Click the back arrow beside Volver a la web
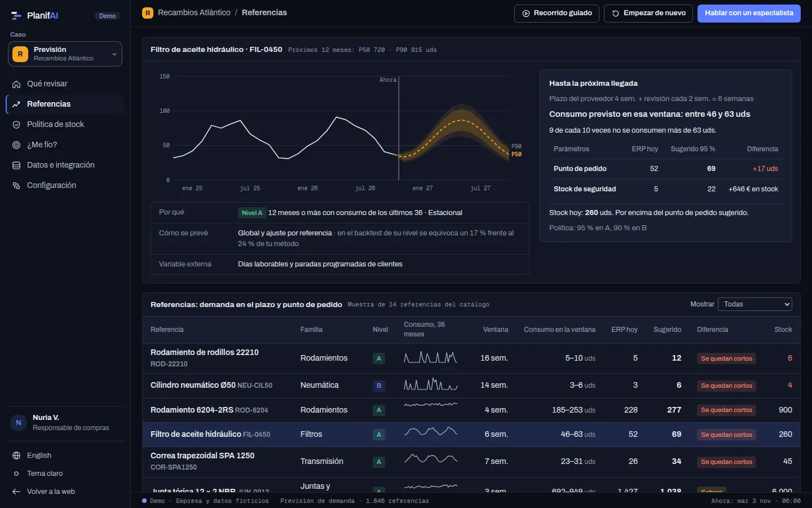This screenshot has height=508, width=812. (16, 492)
